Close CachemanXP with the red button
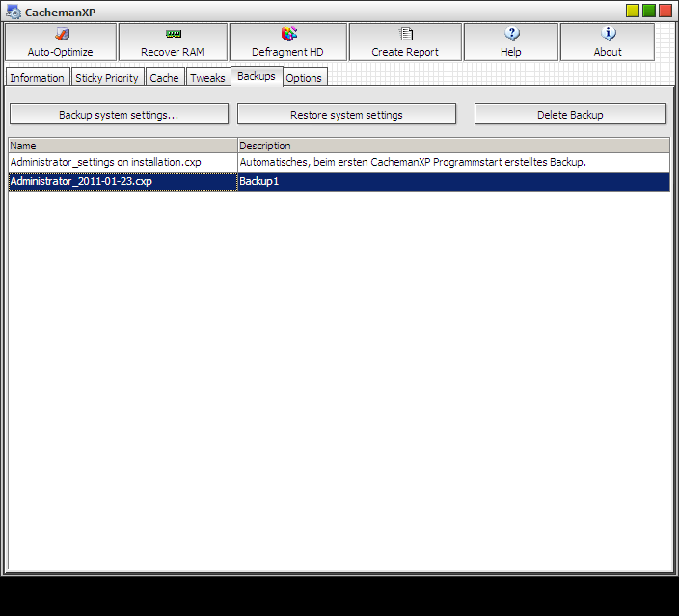Image resolution: width=679 pixels, height=616 pixels. [665, 11]
